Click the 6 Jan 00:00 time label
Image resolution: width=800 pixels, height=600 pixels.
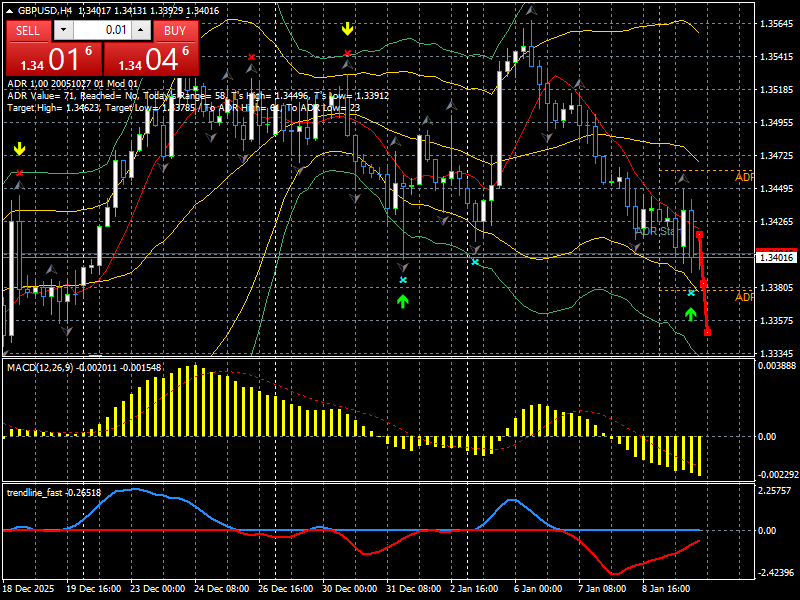click(x=538, y=588)
